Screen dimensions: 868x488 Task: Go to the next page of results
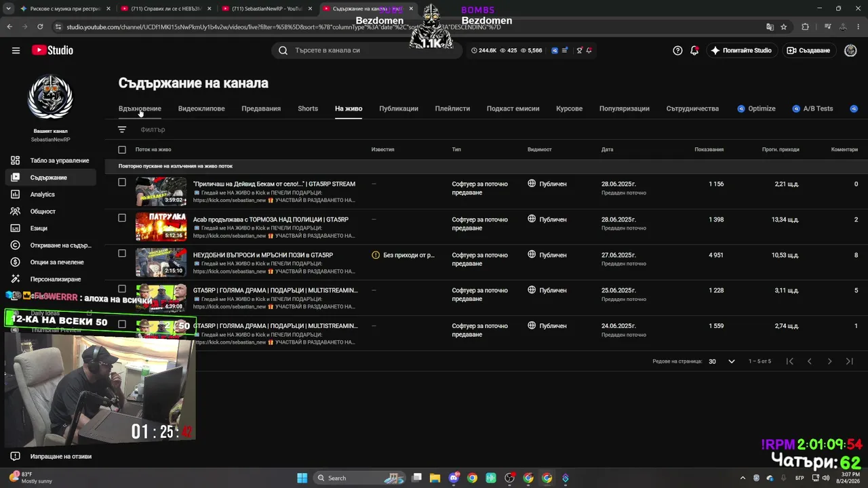pyautogui.click(x=829, y=361)
